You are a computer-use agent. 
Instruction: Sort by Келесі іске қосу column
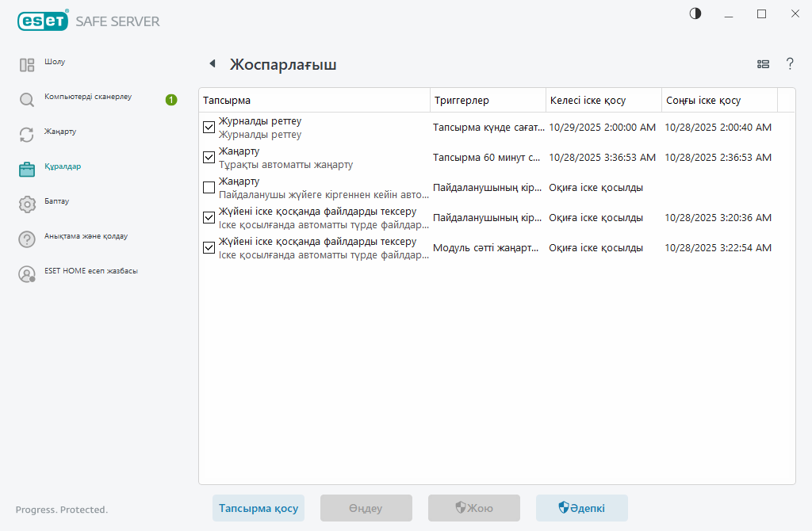coord(603,101)
